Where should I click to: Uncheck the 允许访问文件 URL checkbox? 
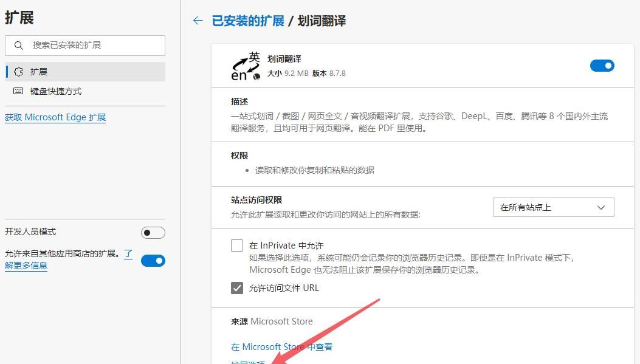click(x=237, y=287)
